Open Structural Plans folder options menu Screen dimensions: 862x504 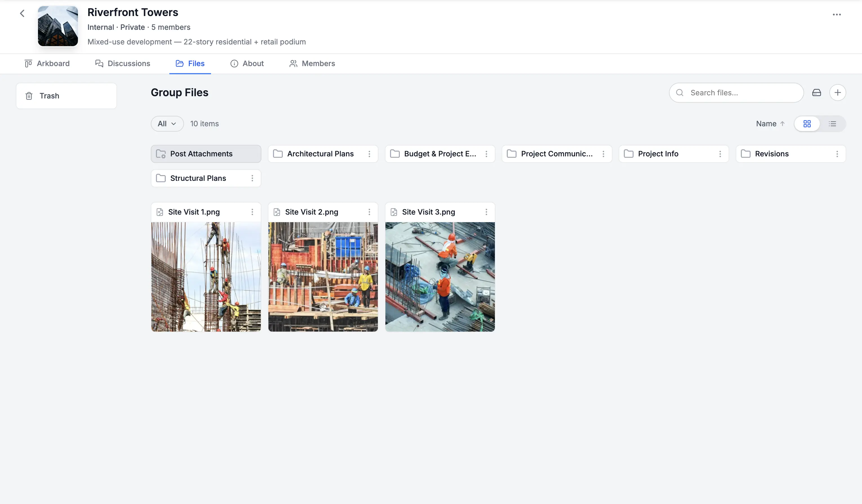coord(252,178)
